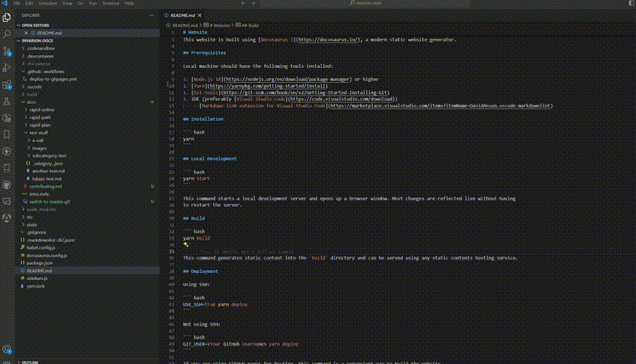This screenshot has width=636, height=364.
Task: Click line number 35 in editor gutter
Action: (x=172, y=252)
